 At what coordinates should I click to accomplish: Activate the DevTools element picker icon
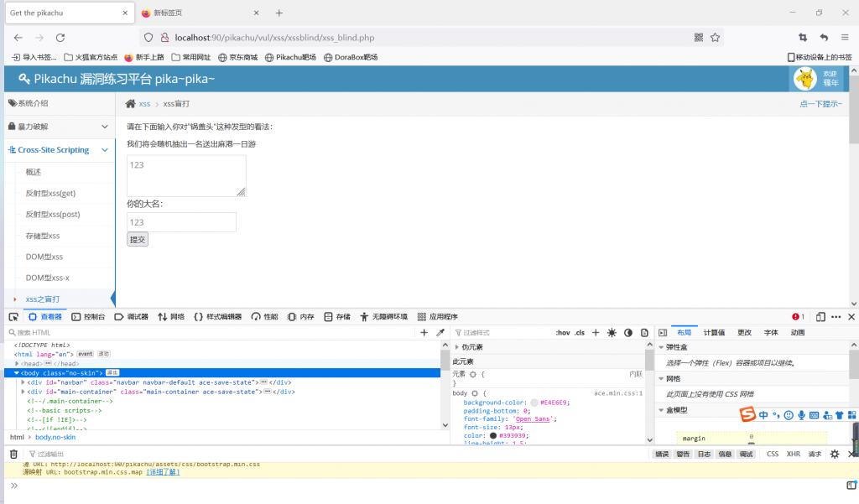click(x=13, y=317)
